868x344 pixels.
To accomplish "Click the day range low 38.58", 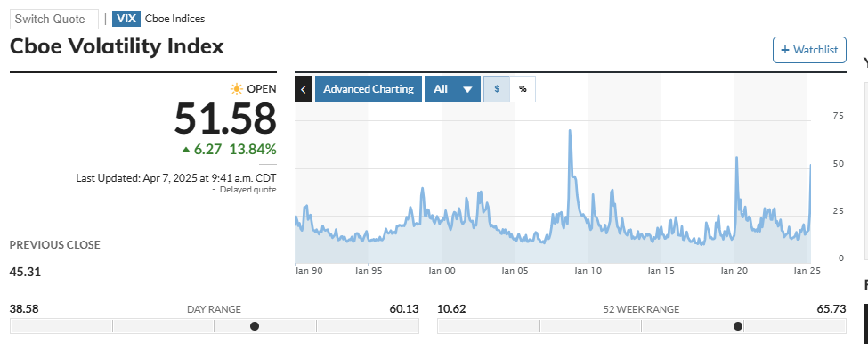I will click(24, 309).
